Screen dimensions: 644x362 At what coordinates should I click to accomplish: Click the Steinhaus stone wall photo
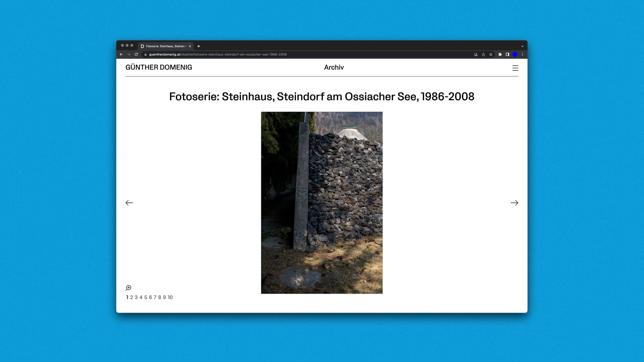point(322,203)
